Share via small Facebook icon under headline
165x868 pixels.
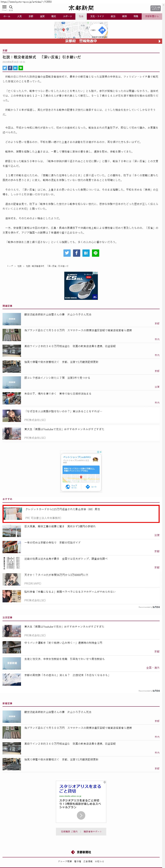(10, 68)
